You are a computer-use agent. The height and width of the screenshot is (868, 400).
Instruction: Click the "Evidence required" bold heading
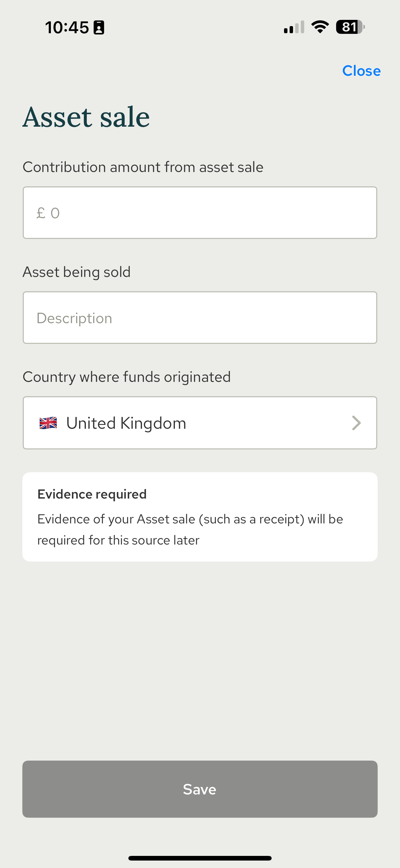point(92,494)
